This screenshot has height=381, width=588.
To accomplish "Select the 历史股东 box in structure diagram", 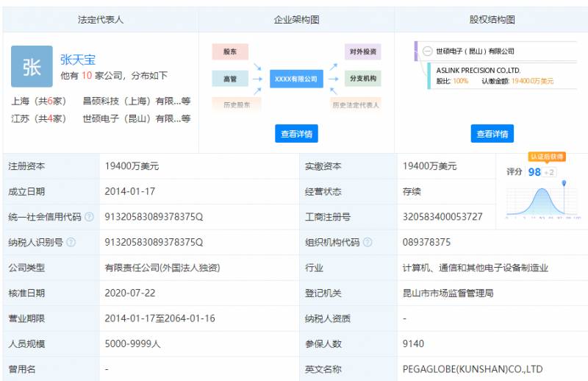I will click(x=237, y=104).
